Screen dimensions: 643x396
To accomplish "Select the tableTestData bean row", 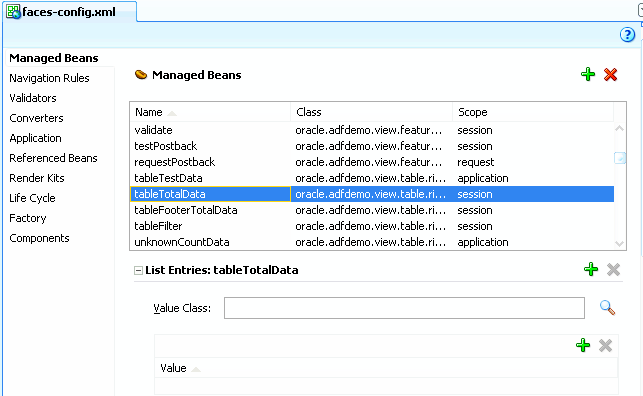I will coord(372,178).
